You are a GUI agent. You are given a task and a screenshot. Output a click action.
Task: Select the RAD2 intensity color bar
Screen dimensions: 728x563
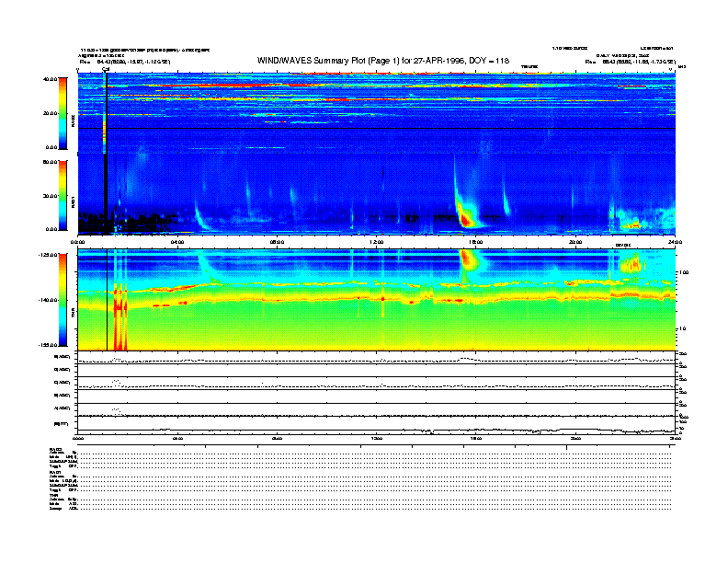point(63,113)
